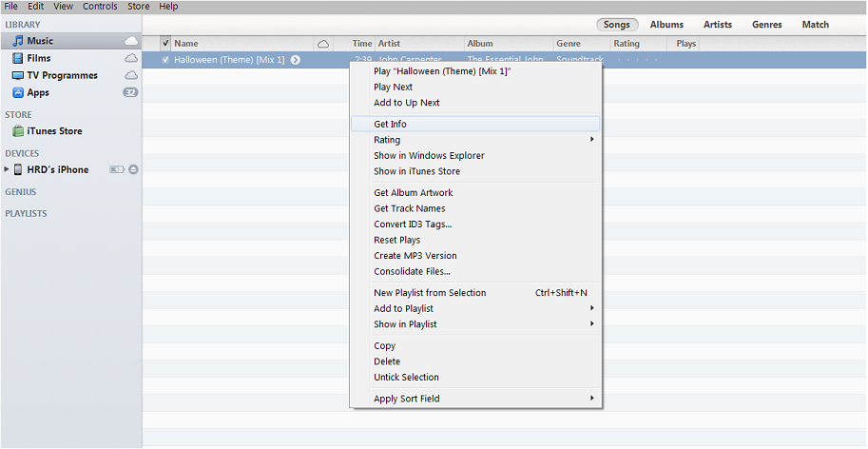
Task: Click the checkmark column header
Action: click(165, 43)
